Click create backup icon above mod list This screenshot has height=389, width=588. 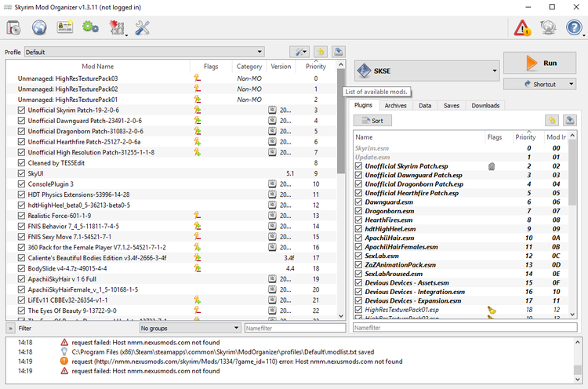coord(339,52)
